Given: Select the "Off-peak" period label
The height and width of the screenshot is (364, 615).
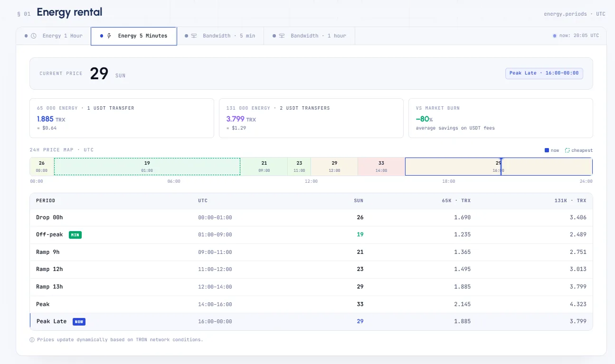Looking at the screenshot, I should (49, 234).
